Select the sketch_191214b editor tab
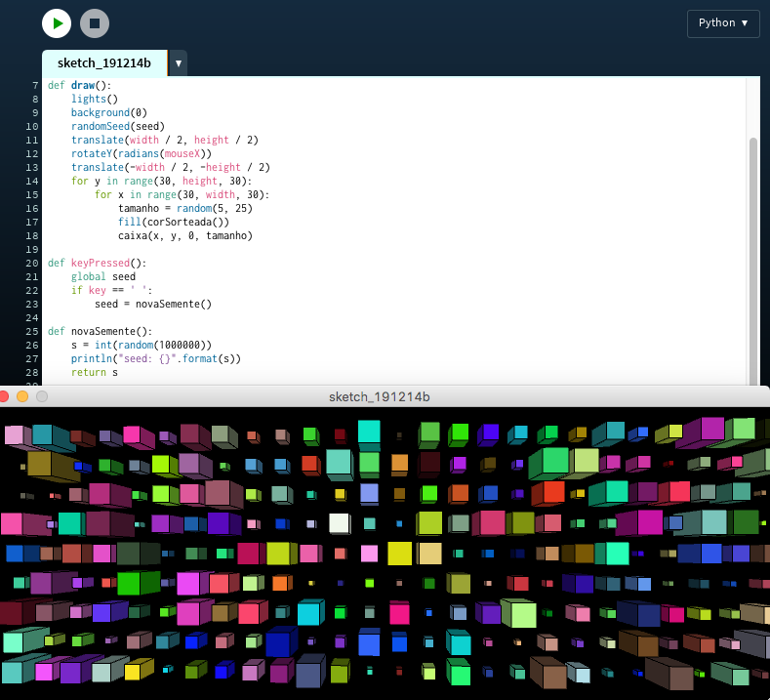 tap(104, 63)
